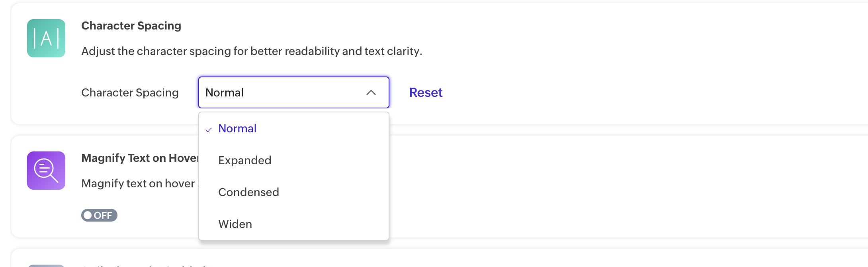Click the Adjust the character spacing description
The height and width of the screenshot is (267, 868).
tap(252, 51)
